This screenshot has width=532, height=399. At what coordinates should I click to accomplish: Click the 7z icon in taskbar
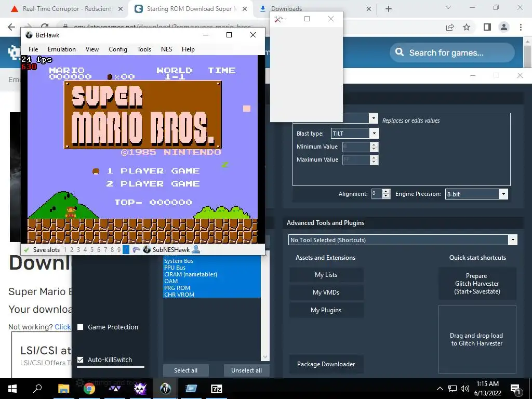point(217,389)
